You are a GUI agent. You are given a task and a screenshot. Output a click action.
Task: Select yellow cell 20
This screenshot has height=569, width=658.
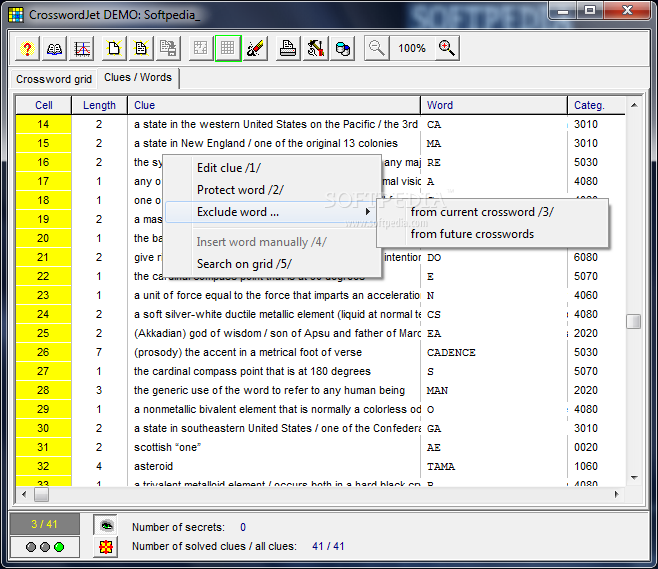tap(43, 238)
